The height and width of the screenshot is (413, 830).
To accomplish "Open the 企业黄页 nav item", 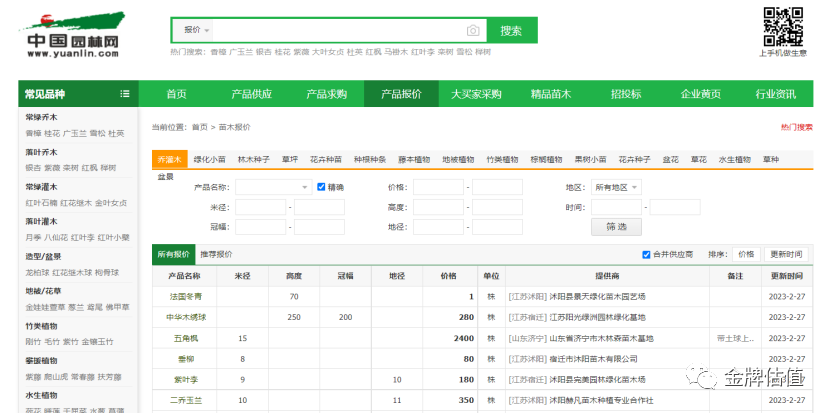I will 701,94.
